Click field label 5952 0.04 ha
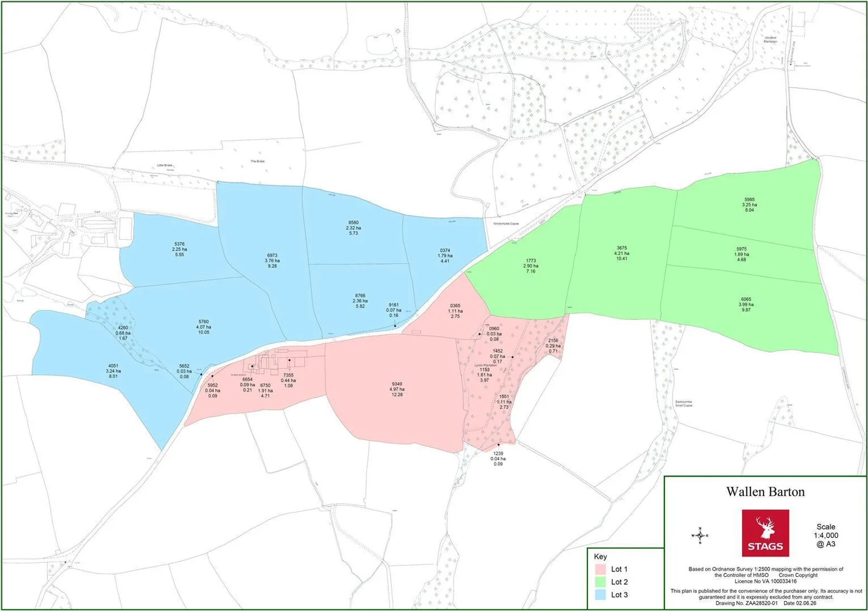 tap(213, 390)
